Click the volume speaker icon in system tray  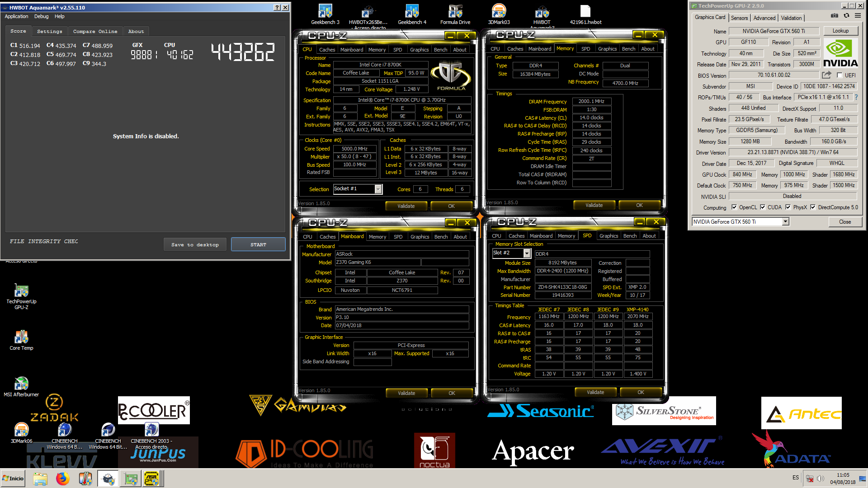pos(821,479)
